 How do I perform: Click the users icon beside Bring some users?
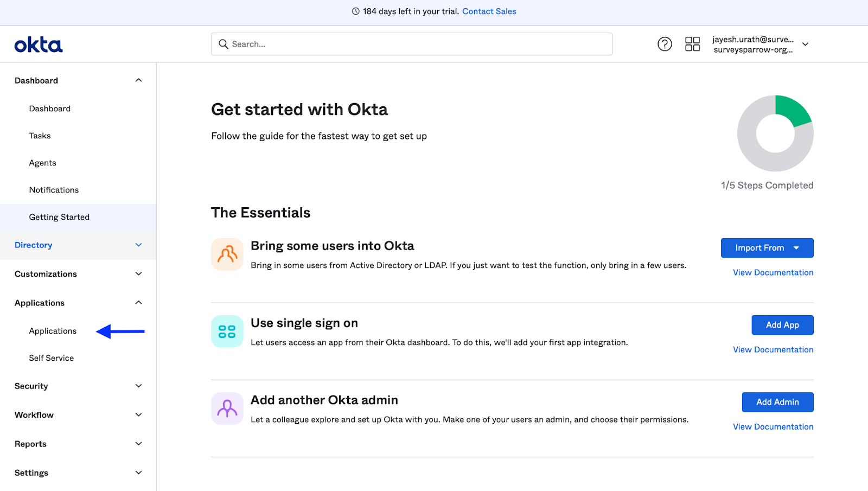[x=227, y=254]
